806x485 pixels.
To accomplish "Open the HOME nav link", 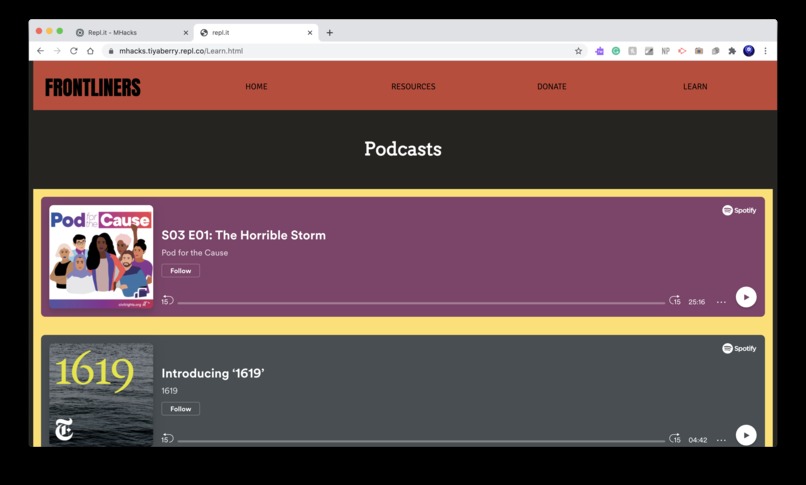I will (256, 86).
